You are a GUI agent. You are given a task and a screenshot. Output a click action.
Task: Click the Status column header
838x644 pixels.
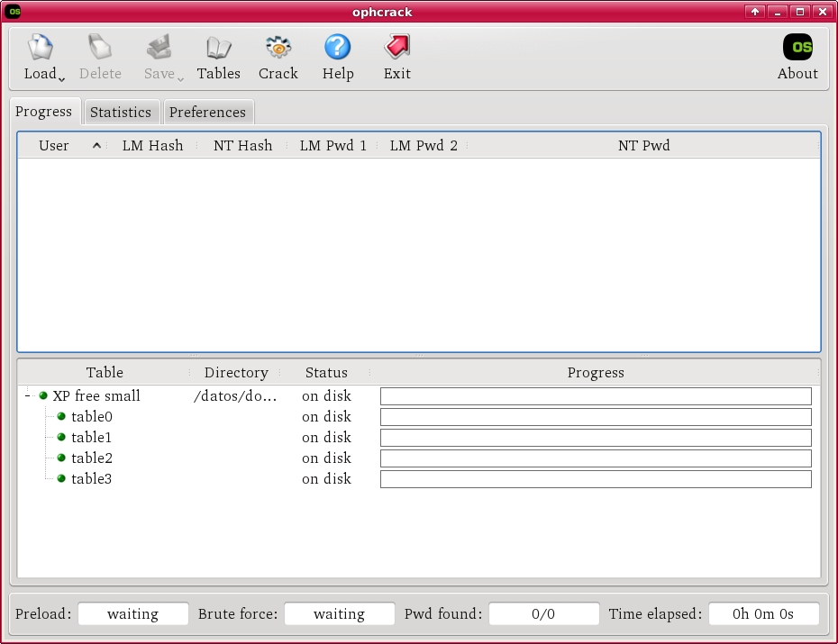[326, 372]
